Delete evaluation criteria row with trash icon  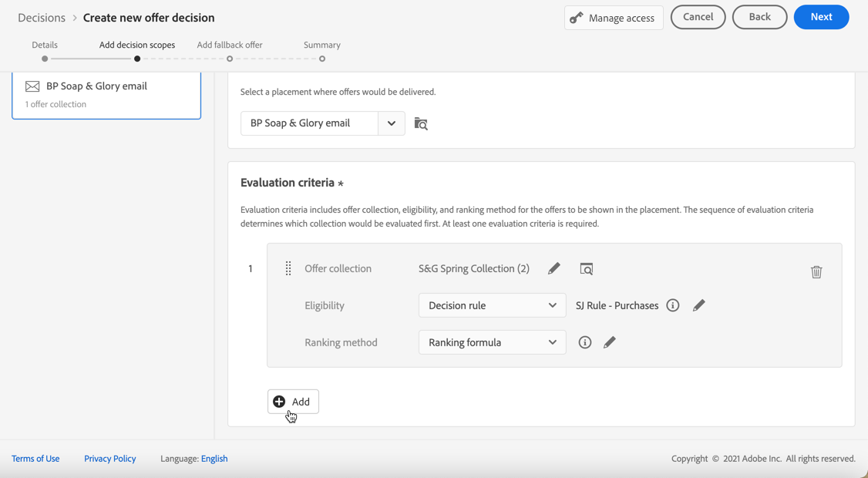click(816, 271)
